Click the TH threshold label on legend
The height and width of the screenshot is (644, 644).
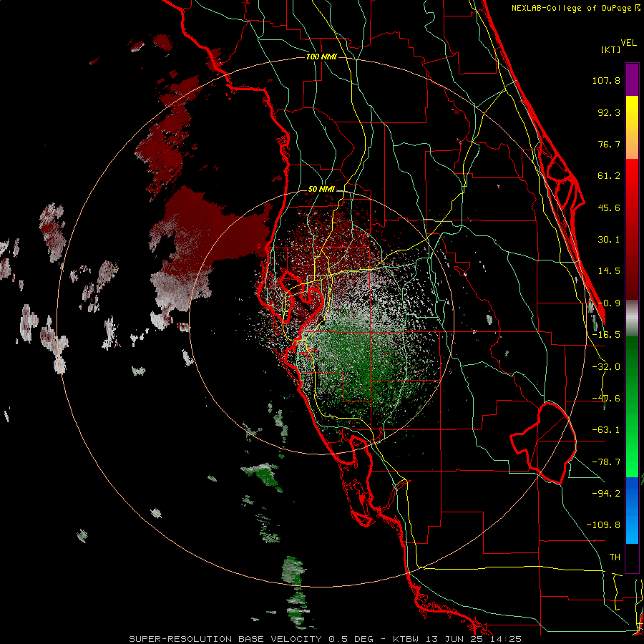pyautogui.click(x=615, y=557)
